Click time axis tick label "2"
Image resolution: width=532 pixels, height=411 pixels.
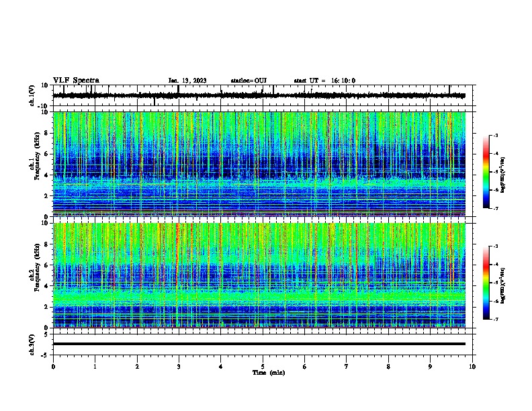pos(137,367)
